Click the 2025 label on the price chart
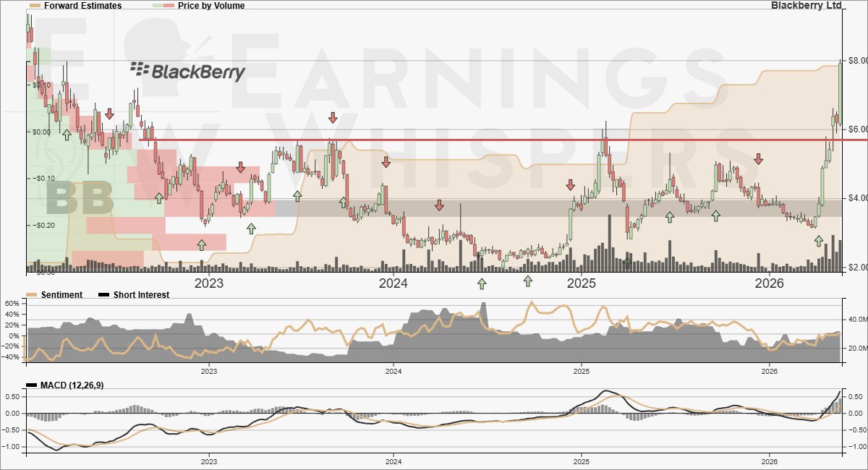Screen dimensions: 868x470 [580, 283]
